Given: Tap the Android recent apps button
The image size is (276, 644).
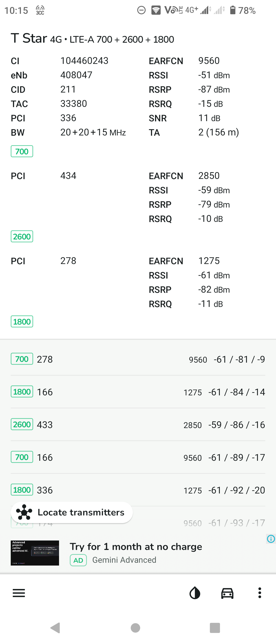Looking at the screenshot, I should tap(215, 628).
